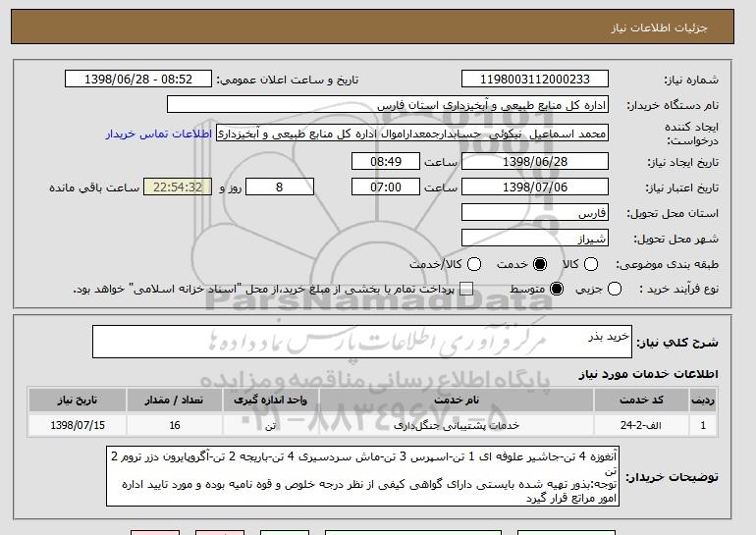The image size is (756, 535).
Task: Click the unit cell تن
Action: pos(270,425)
